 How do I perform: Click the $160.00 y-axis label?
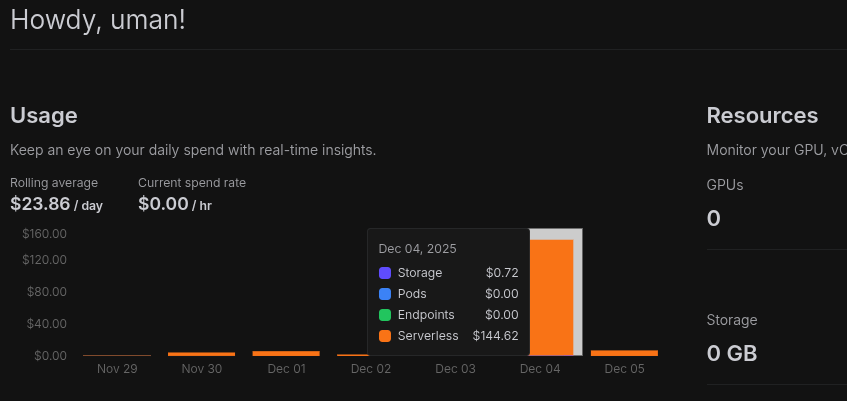(44, 234)
